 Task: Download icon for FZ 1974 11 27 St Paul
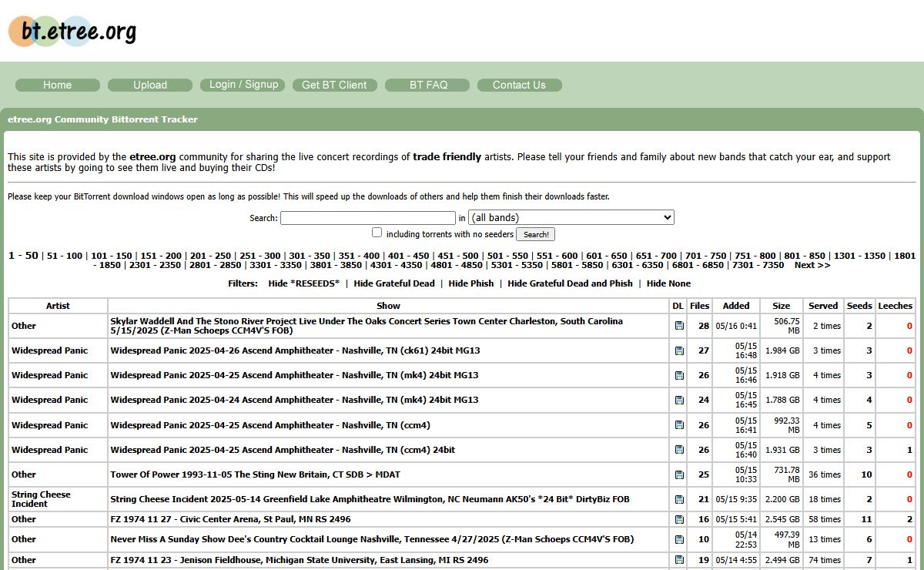point(678,519)
